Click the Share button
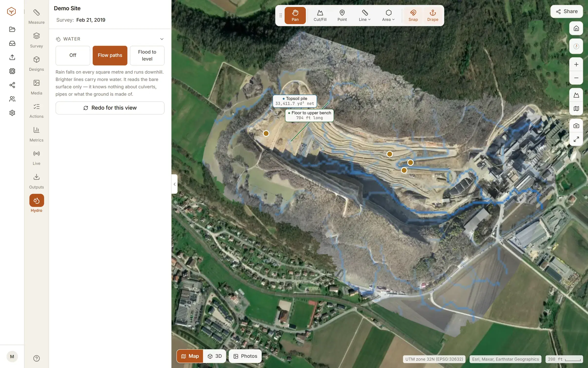This screenshot has height=368, width=588. pyautogui.click(x=567, y=12)
